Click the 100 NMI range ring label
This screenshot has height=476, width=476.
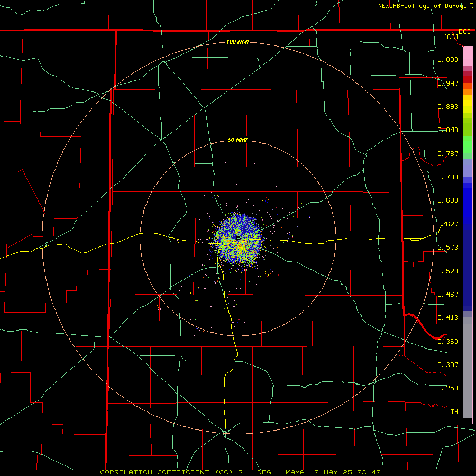point(237,42)
